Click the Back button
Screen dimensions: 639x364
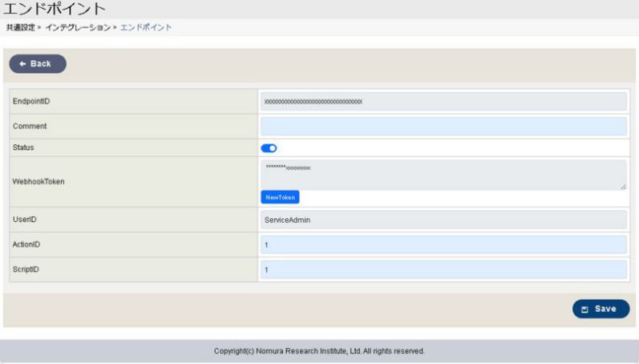click(x=38, y=63)
